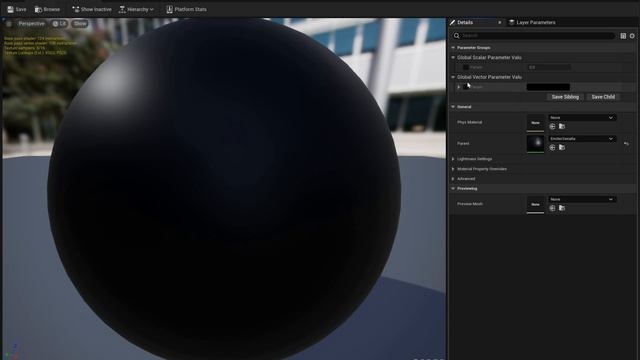Use selected asset for Phys Material
Viewport: 640px width, 360px height.
coord(552,127)
